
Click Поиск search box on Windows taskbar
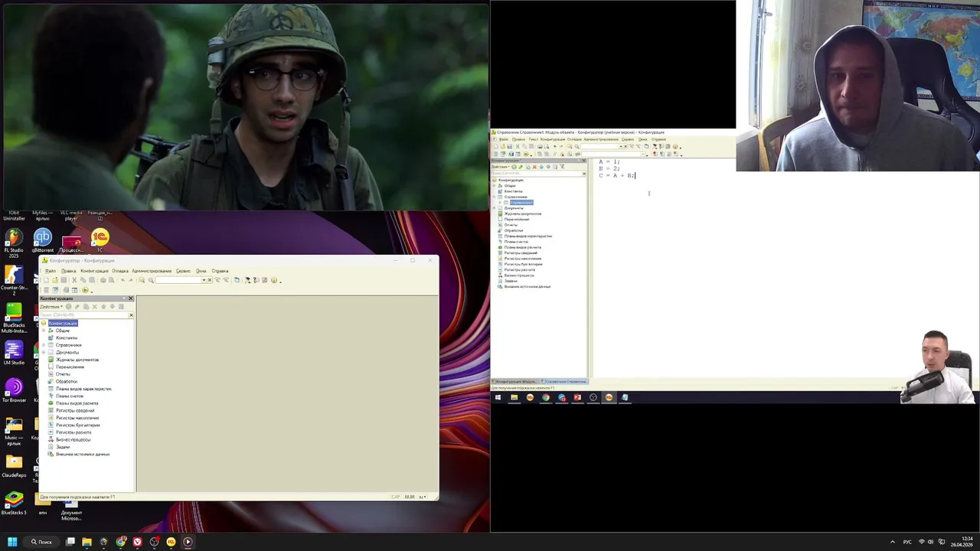tap(42, 542)
